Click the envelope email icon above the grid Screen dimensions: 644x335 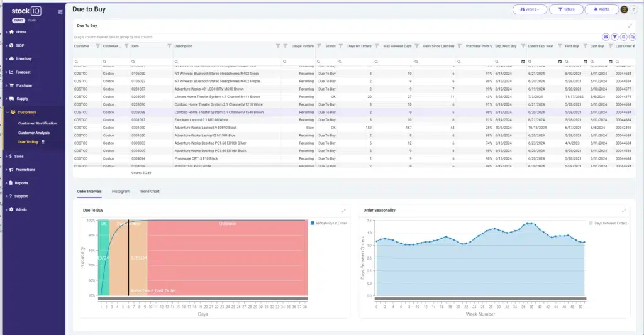tap(606, 37)
